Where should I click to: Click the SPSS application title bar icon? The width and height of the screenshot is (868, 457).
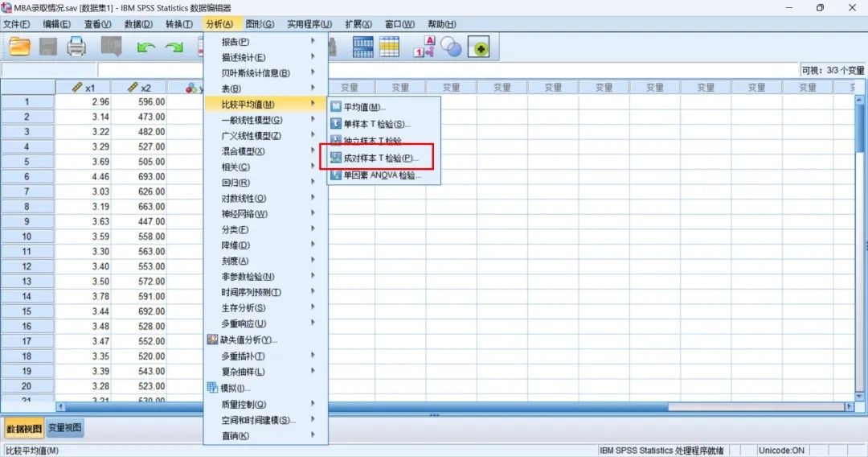coord(6,8)
